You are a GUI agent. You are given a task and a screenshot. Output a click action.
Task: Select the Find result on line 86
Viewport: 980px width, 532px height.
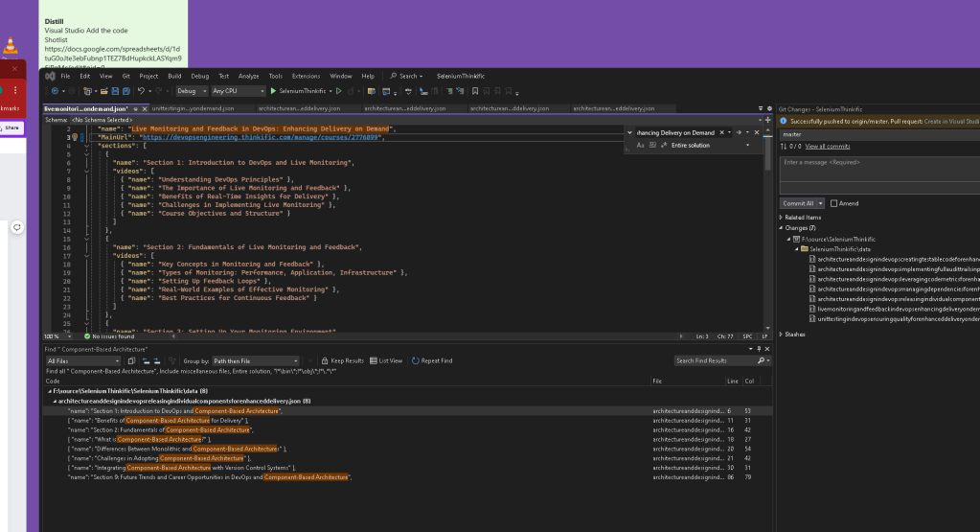click(407, 477)
